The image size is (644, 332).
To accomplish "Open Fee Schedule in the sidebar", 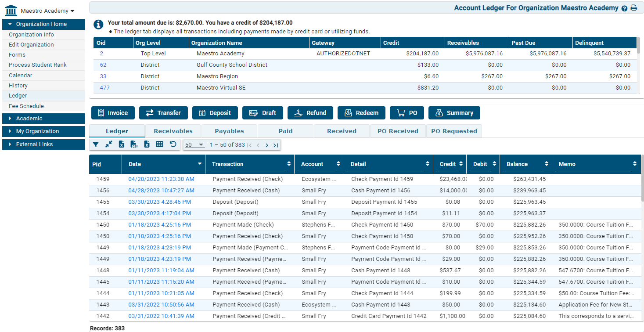I will tap(26, 106).
